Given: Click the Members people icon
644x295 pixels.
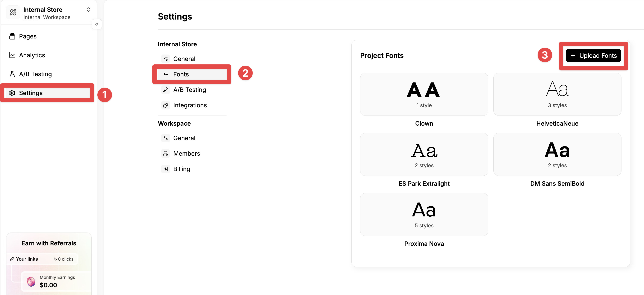Looking at the screenshot, I should click(165, 154).
